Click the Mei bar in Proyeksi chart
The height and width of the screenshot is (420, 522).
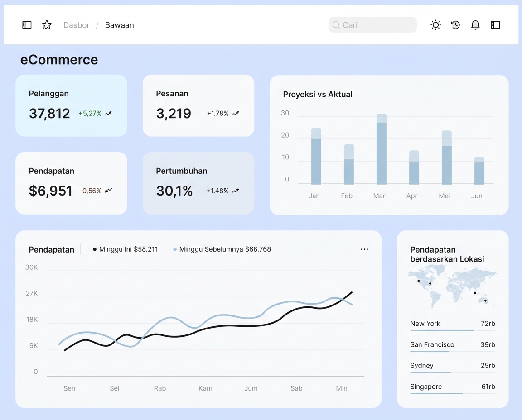tap(447, 157)
